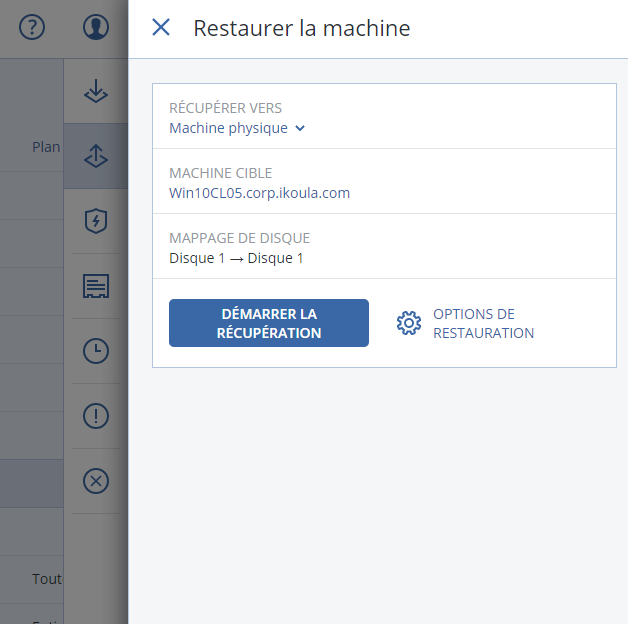Click Démarrer la récupération button
Screen dimensions: 628x624
tap(269, 323)
